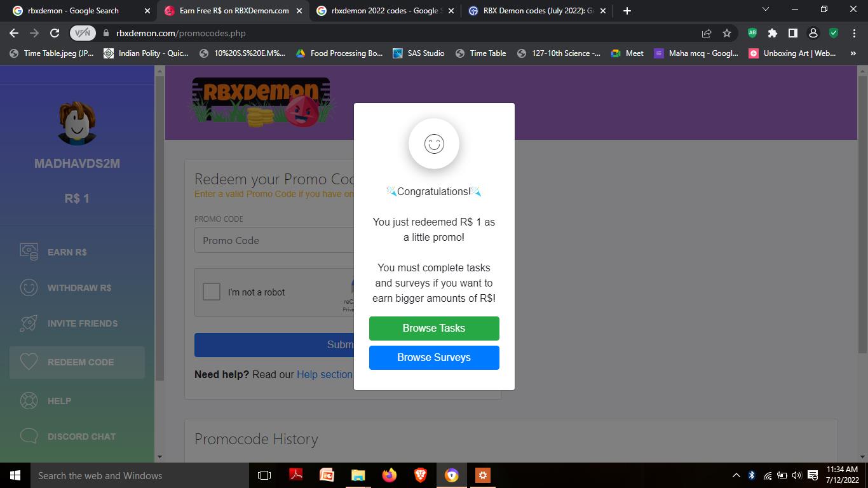Click the address bar URL
This screenshot has width=868, height=488.
click(180, 33)
